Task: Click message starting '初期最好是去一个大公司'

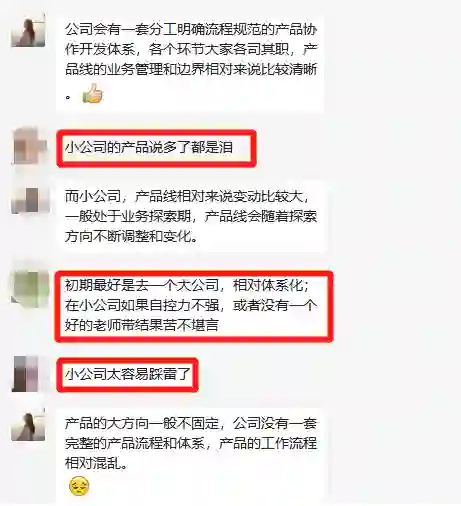Action: 194,306
